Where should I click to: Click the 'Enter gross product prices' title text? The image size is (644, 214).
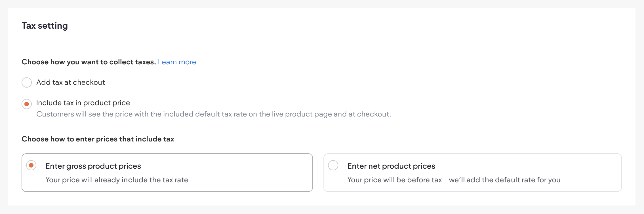(x=93, y=166)
